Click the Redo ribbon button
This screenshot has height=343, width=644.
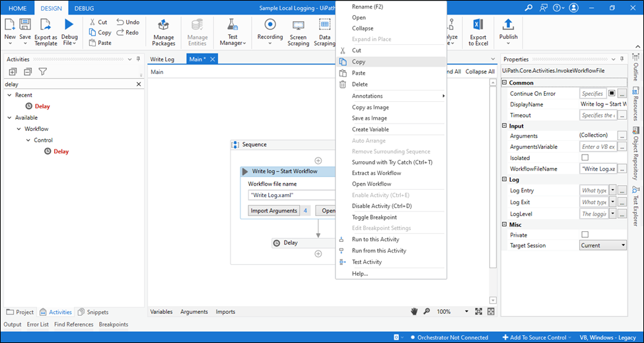coord(127,32)
